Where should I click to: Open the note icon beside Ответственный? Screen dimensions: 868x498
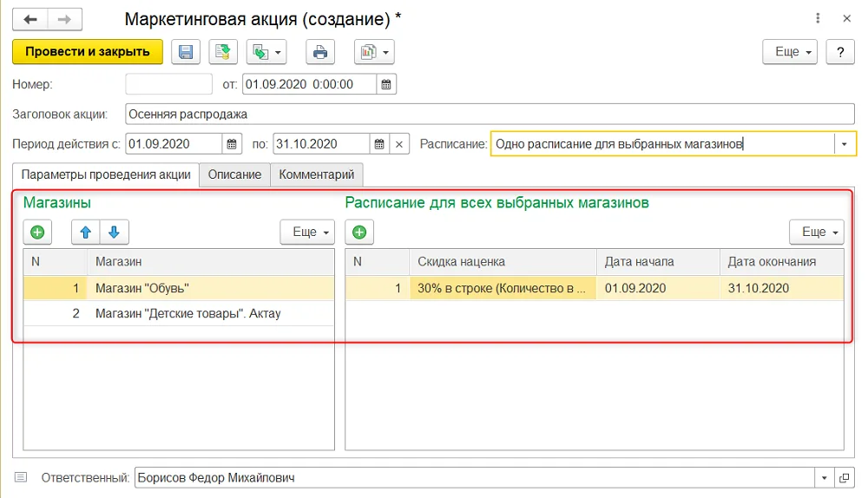[x=21, y=477]
